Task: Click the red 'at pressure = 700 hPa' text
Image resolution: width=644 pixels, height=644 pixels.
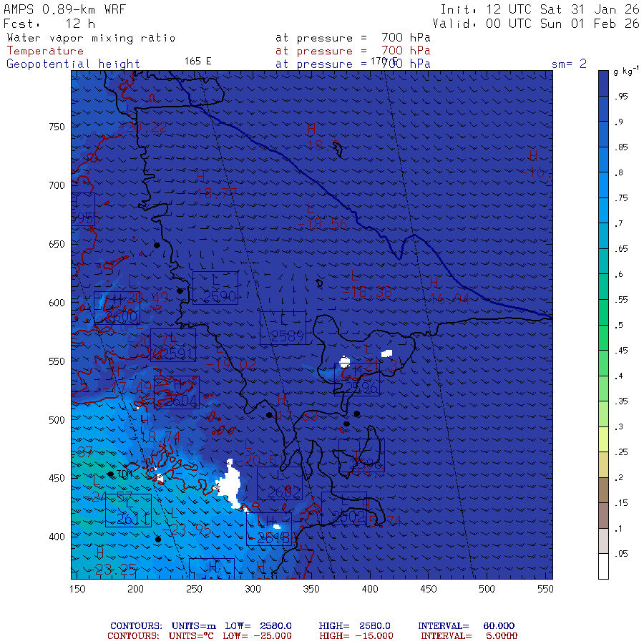Action: [353, 51]
